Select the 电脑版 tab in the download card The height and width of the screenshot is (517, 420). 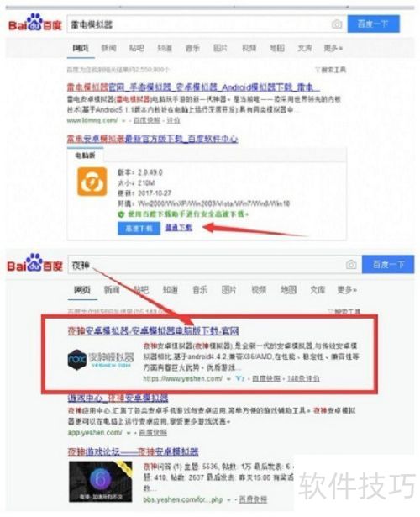85,156
